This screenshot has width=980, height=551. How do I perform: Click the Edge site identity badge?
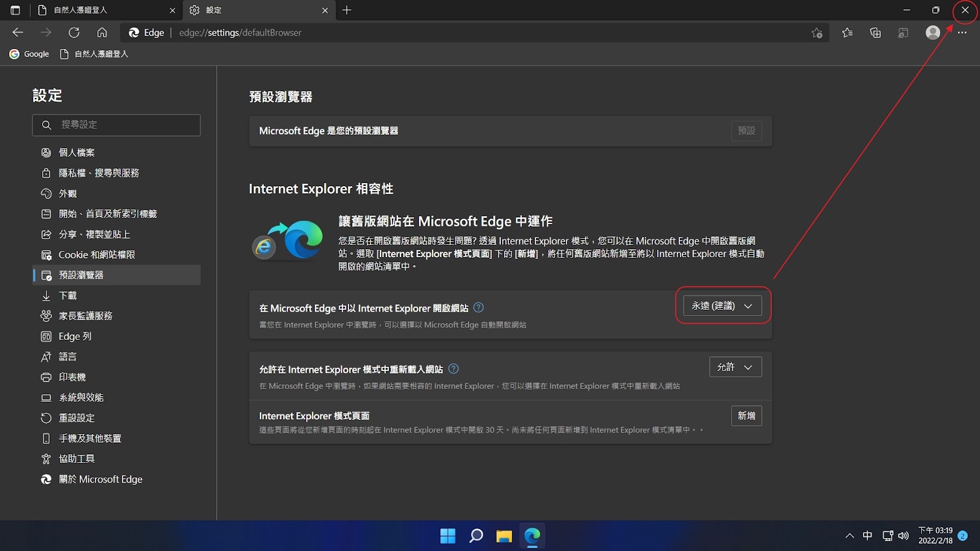(147, 32)
